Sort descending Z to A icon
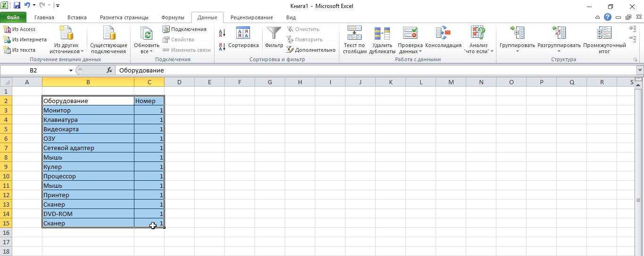644x256 pixels. 222,47
